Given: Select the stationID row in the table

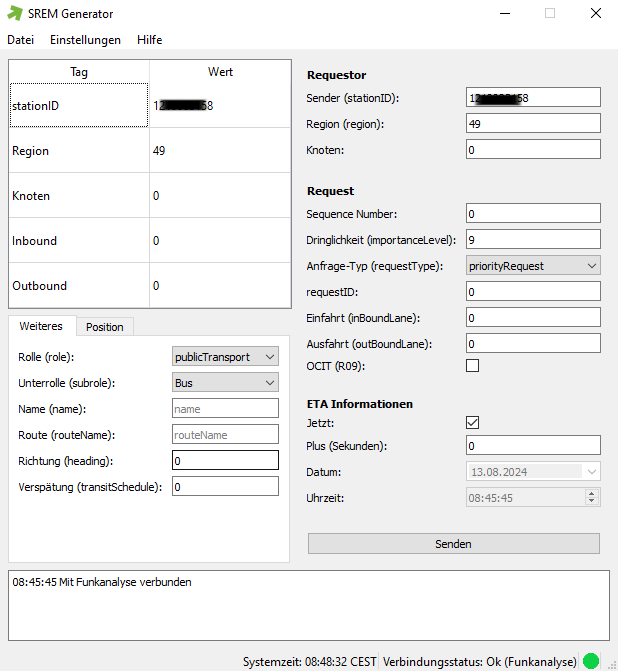Looking at the screenshot, I should [79, 105].
